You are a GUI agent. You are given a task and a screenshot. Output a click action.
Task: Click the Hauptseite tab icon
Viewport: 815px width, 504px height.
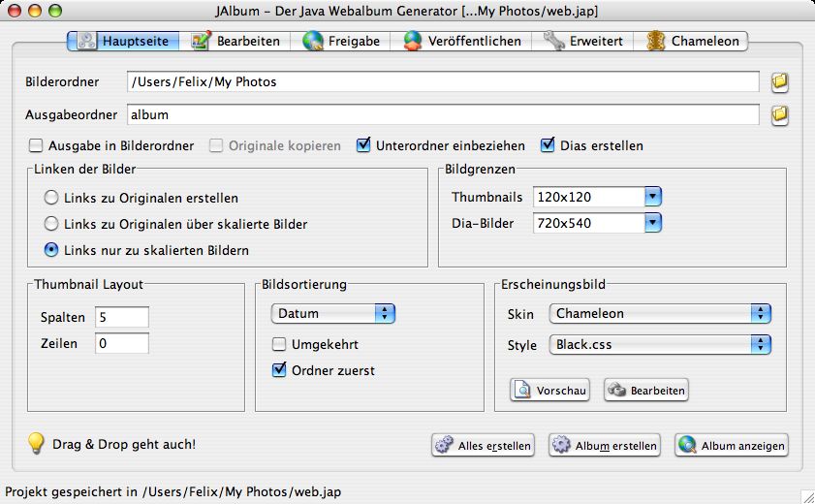click(86, 41)
